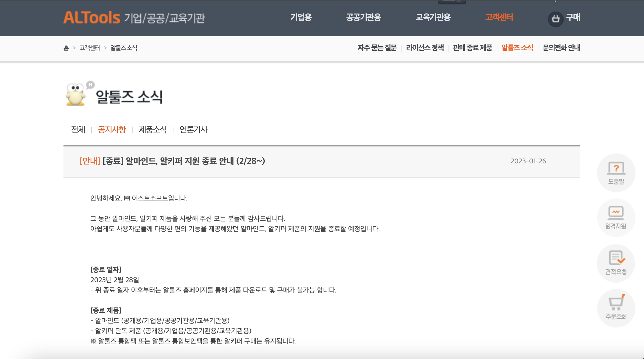Go to 문의전화 안내 submenu

tap(561, 48)
